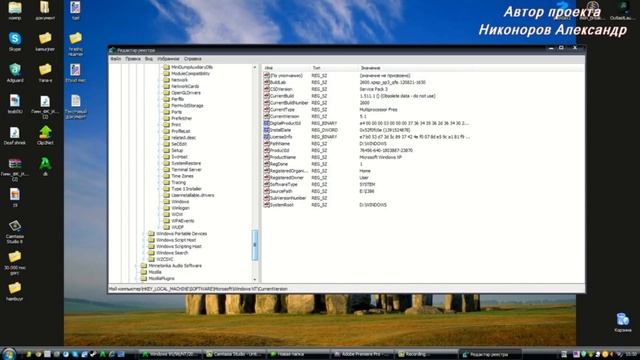640x360 pixels.
Task: Select the Terminal Server key
Action: coord(187,169)
